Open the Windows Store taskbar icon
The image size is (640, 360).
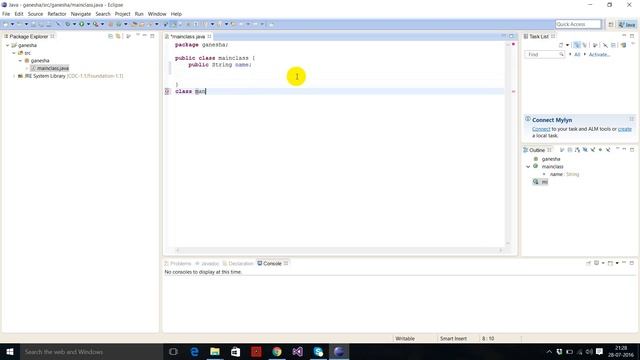(236, 351)
